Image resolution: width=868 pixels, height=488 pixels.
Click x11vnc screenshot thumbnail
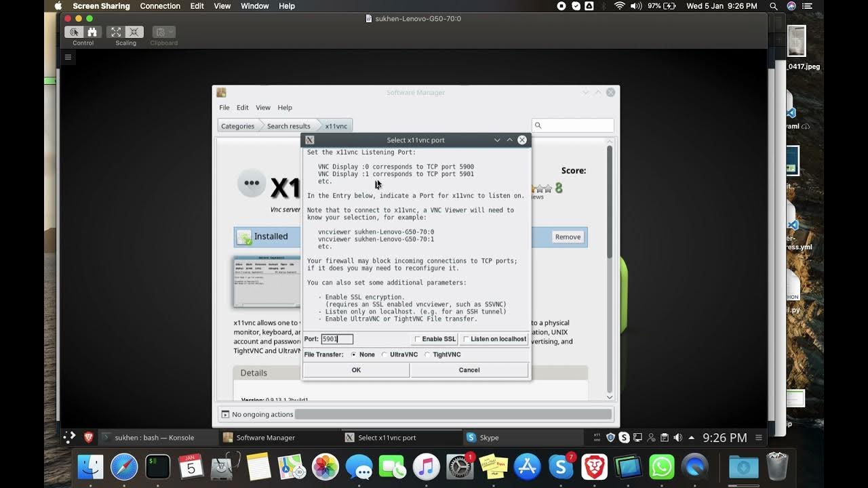pos(267,281)
